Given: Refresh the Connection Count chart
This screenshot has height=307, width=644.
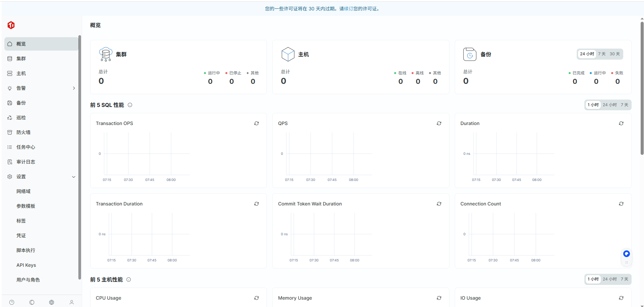Looking at the screenshot, I should tap(621, 204).
